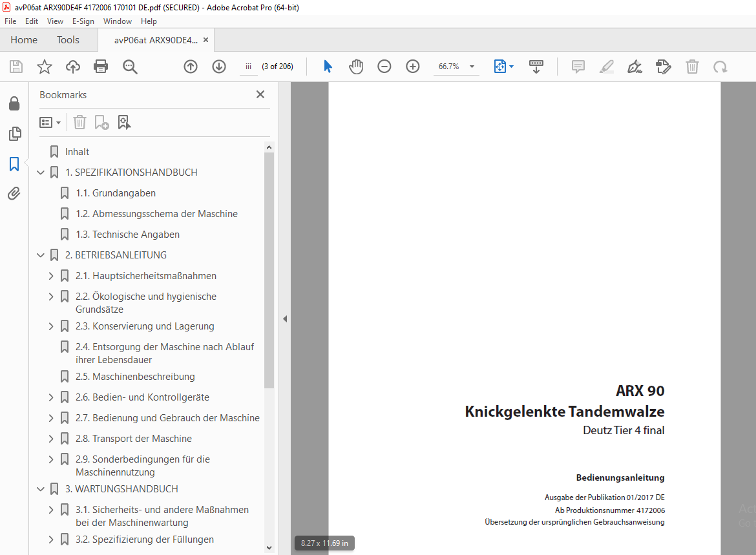Collapse 2. BETRIEBSANLEITUNG bookmark
The image size is (756, 555).
[x=41, y=255]
